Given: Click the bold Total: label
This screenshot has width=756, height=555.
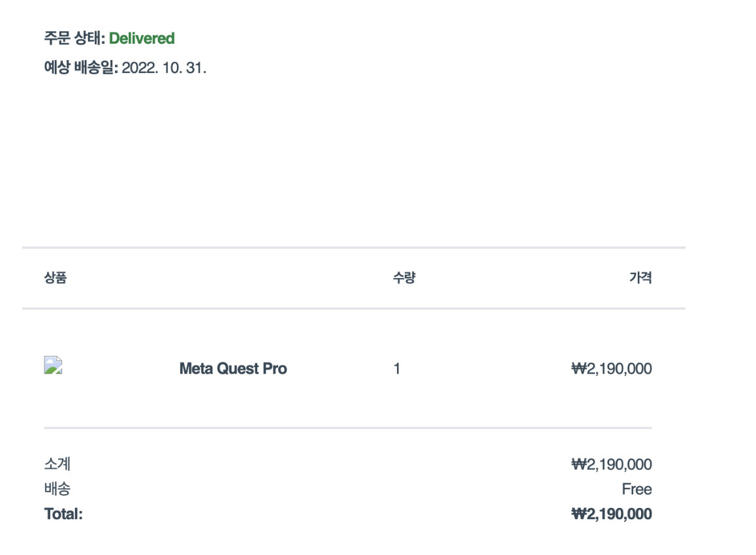Looking at the screenshot, I should click(x=63, y=514).
